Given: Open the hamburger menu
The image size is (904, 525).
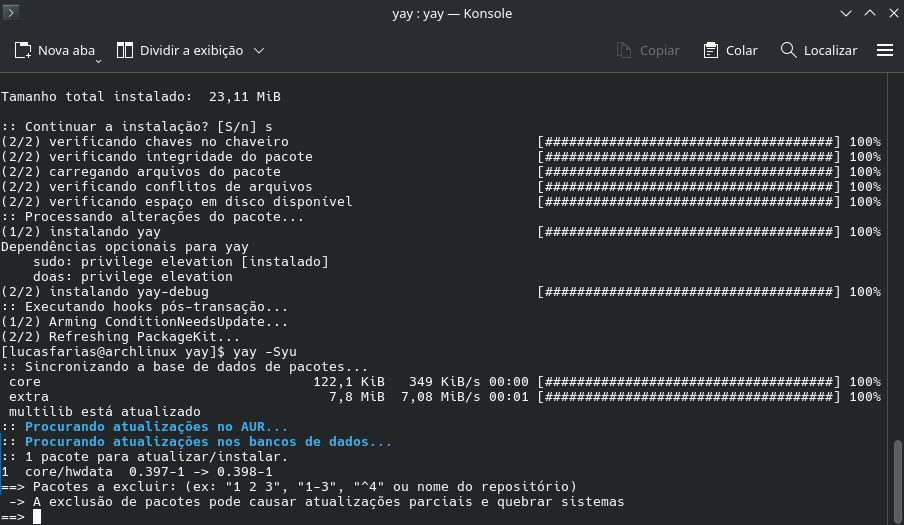Looking at the screenshot, I should pyautogui.click(x=884, y=50).
